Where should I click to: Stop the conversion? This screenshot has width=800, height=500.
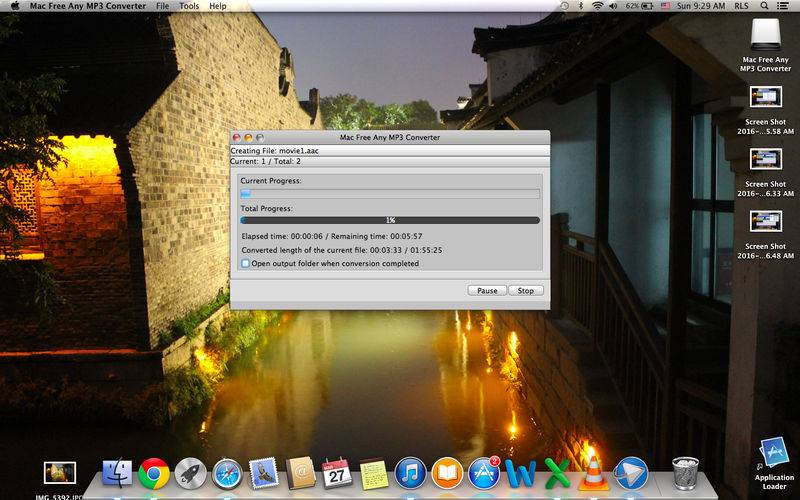(x=526, y=290)
